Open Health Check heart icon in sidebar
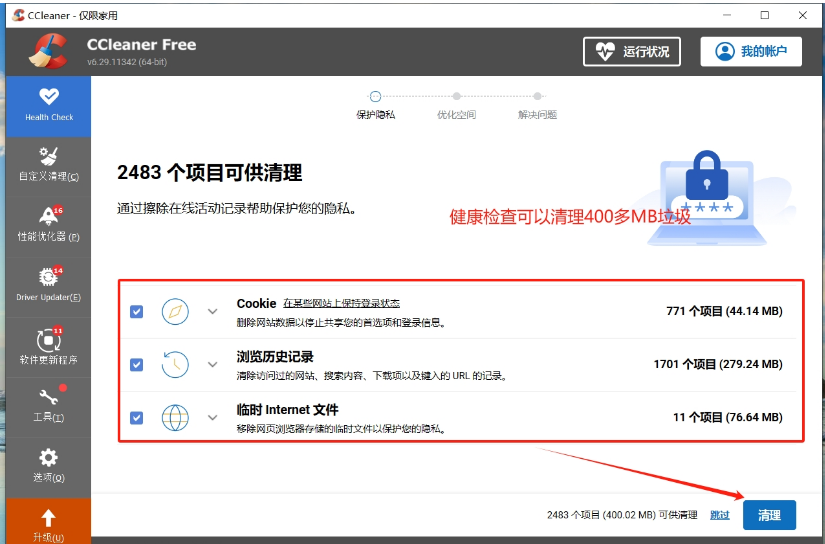 [x=48, y=98]
